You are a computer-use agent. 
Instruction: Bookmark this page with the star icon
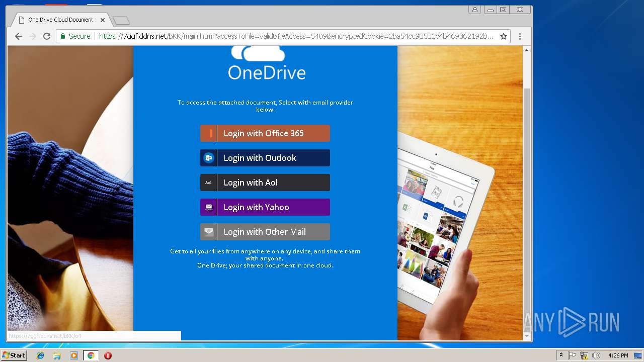[503, 36]
